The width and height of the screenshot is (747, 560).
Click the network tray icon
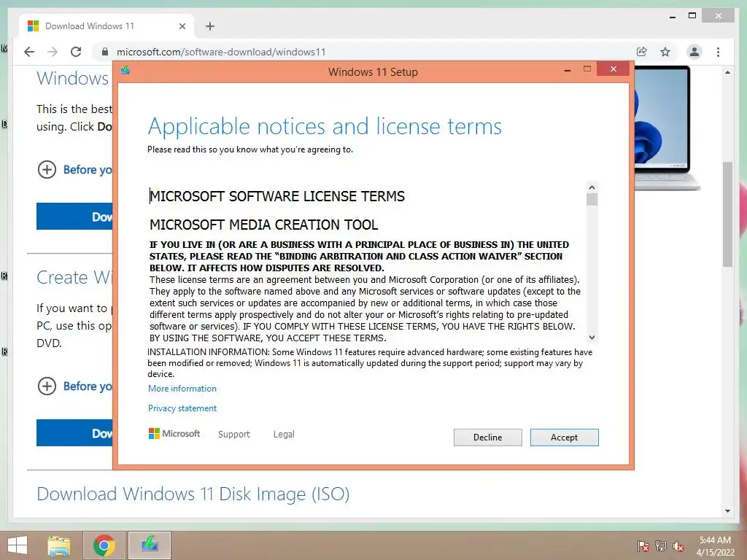[661, 546]
